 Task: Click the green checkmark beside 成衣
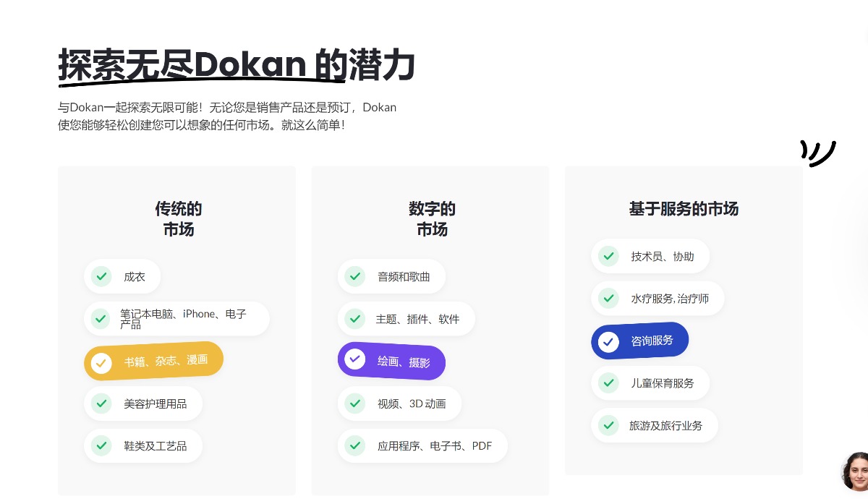101,276
